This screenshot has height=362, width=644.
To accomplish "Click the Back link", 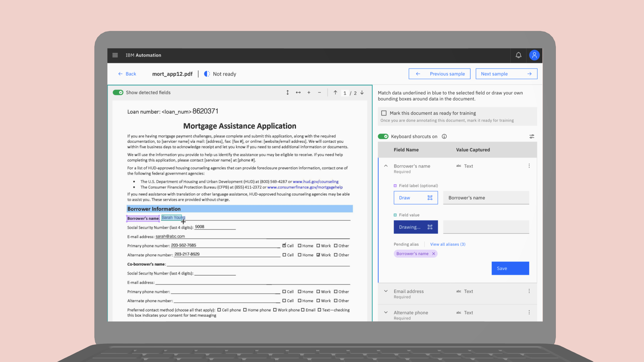I will tap(127, 74).
